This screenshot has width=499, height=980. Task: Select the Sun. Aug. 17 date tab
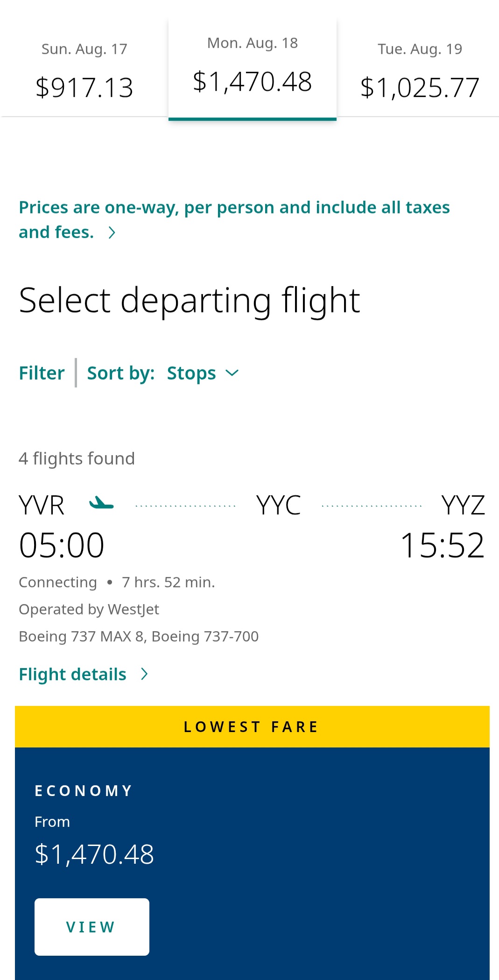84,70
